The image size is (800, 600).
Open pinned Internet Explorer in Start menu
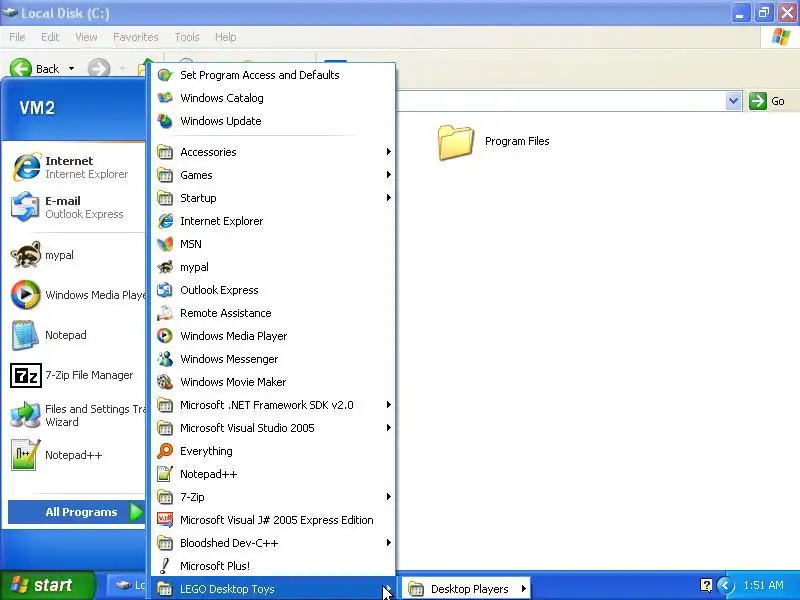[76, 167]
